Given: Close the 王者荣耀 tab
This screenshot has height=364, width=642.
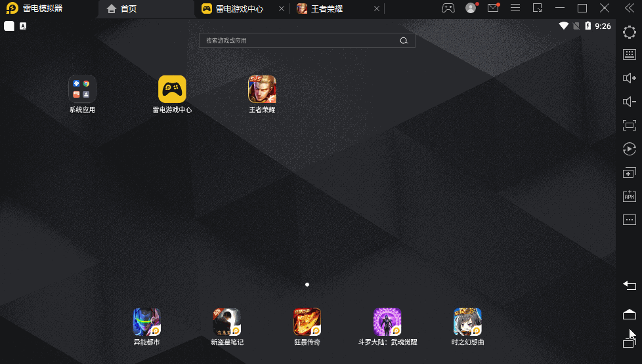Looking at the screenshot, I should pyautogui.click(x=377, y=9).
